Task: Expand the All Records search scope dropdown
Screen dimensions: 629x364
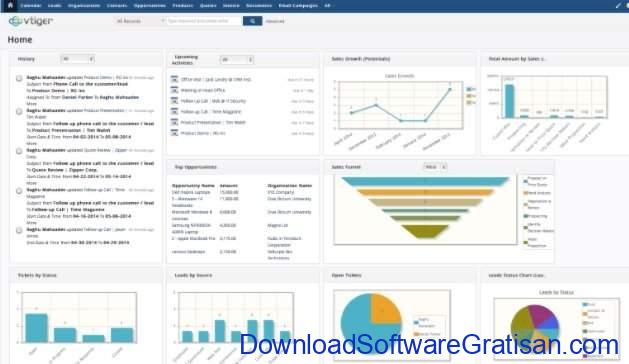Action: pyautogui.click(x=139, y=21)
